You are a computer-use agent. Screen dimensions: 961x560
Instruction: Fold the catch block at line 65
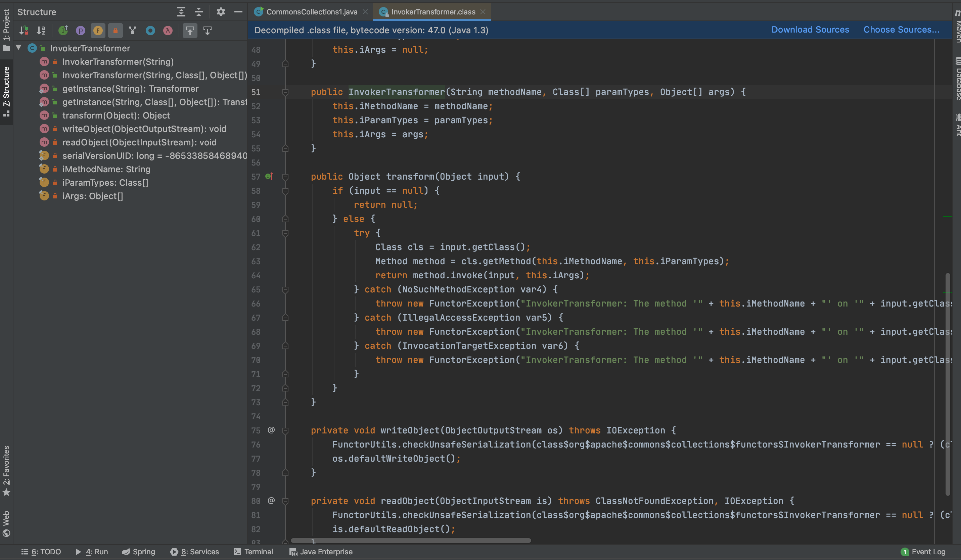pyautogui.click(x=285, y=289)
